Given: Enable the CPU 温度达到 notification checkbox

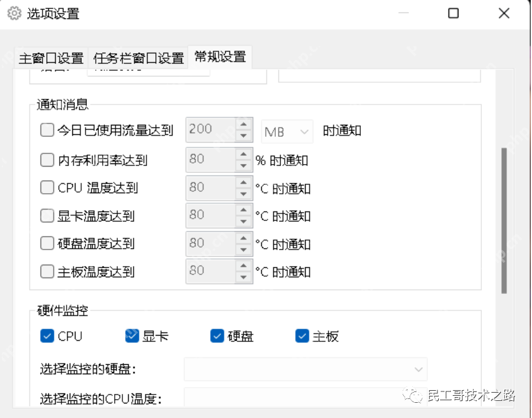Looking at the screenshot, I should pos(46,187).
